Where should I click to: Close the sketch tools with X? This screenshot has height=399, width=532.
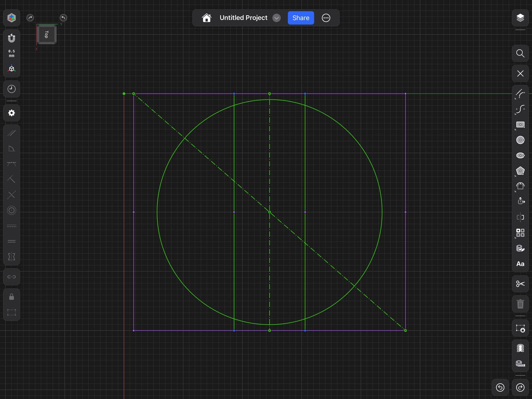point(520,73)
